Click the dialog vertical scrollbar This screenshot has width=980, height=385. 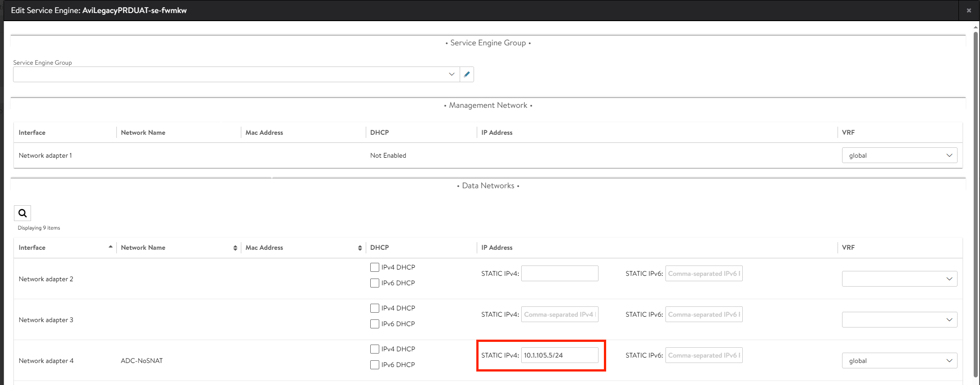976,204
